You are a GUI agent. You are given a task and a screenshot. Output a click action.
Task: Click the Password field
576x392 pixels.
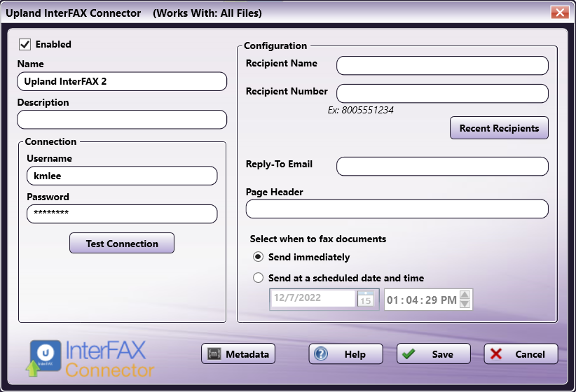click(x=122, y=214)
